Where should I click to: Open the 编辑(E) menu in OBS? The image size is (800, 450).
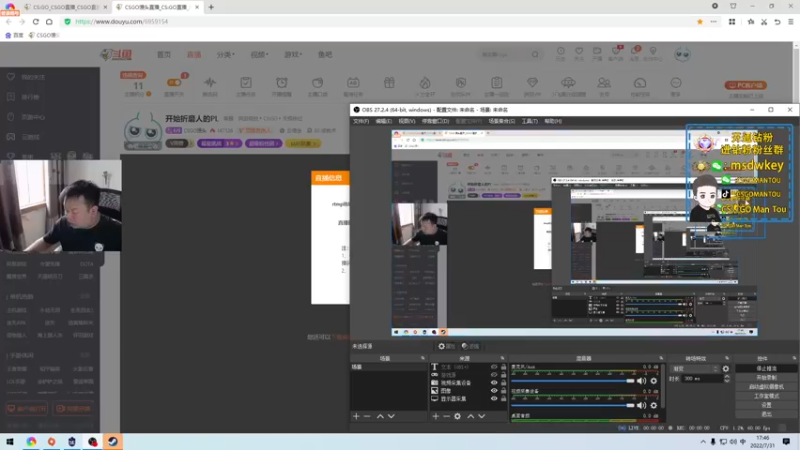[x=384, y=121]
